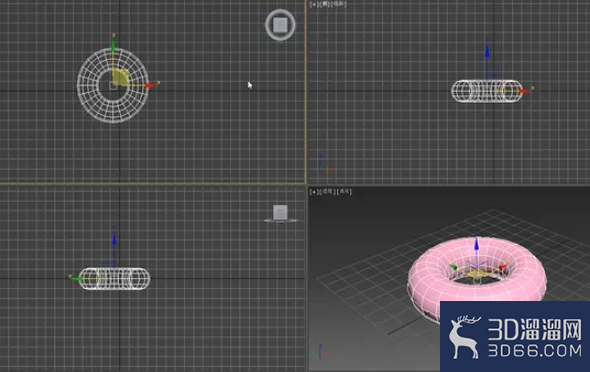Click the blue Z-axis arrow in perspective viewport
The image size is (590, 372).
point(476,243)
